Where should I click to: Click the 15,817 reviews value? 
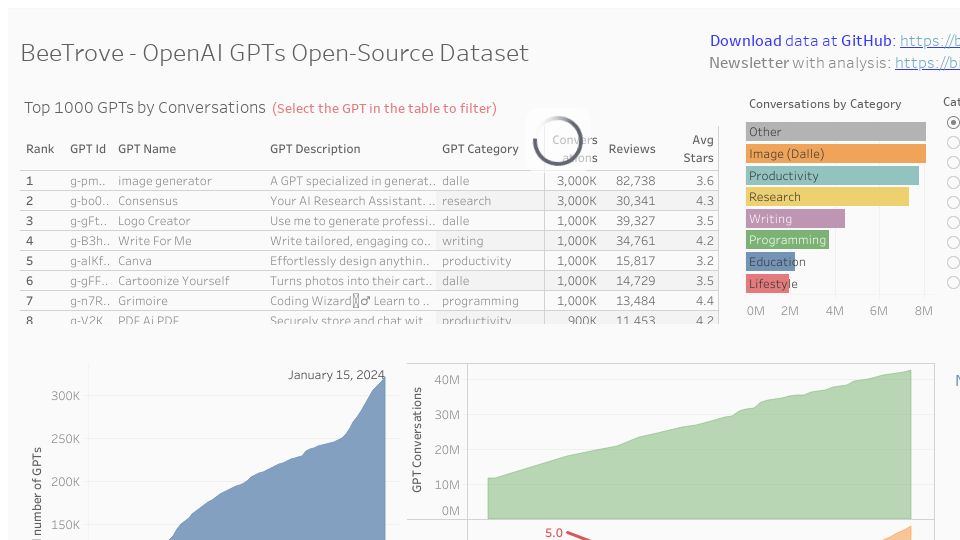click(636, 261)
